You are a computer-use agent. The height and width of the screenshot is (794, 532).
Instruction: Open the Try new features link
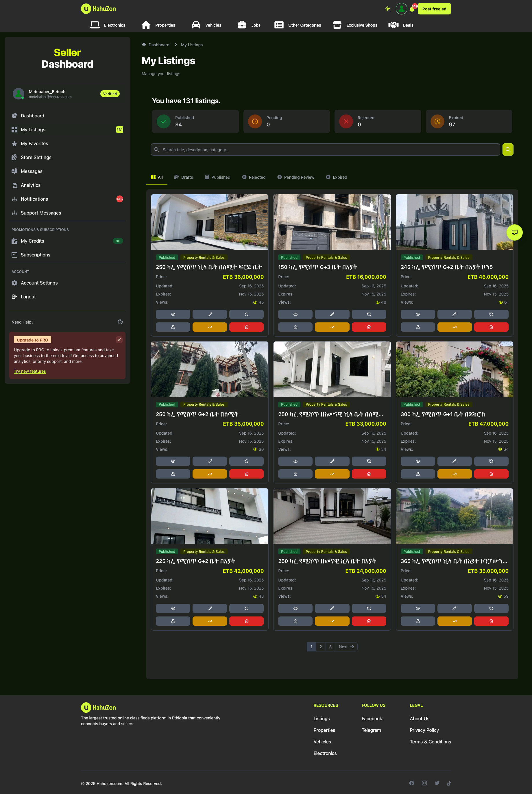pyautogui.click(x=30, y=371)
